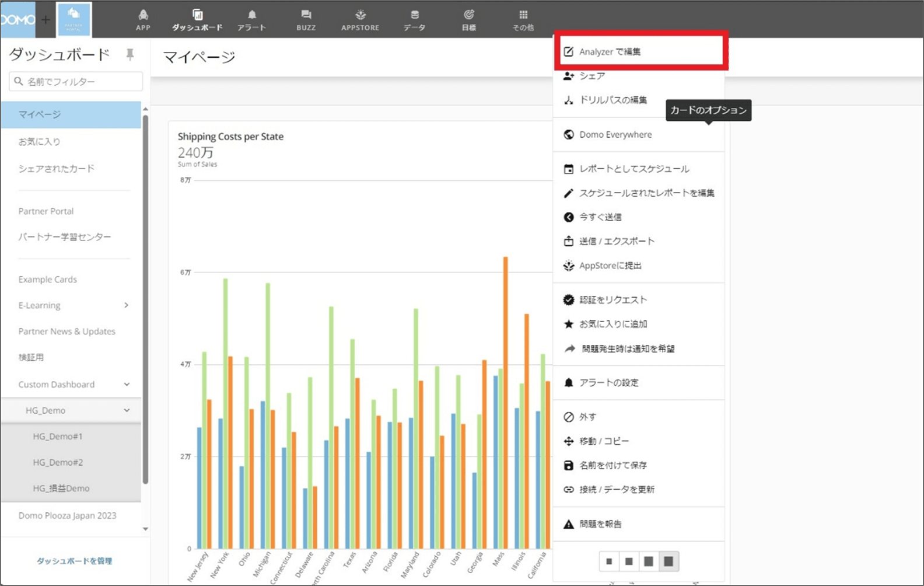Choose Analyzer で編集 from card menu

pos(610,51)
